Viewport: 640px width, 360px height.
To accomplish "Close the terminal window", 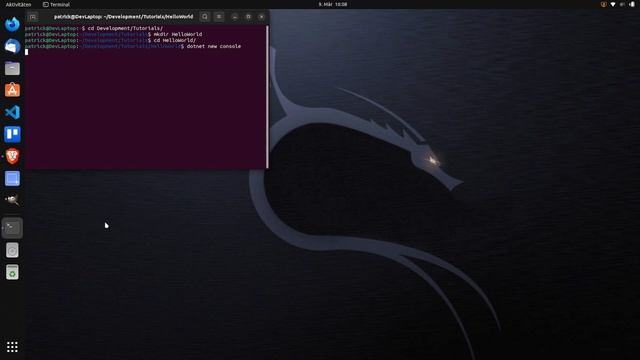I will coord(262,17).
